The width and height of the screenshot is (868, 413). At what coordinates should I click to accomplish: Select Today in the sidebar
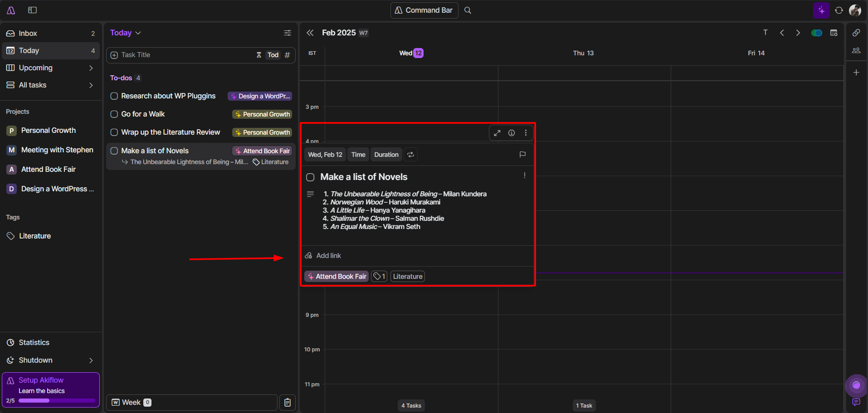[51, 51]
